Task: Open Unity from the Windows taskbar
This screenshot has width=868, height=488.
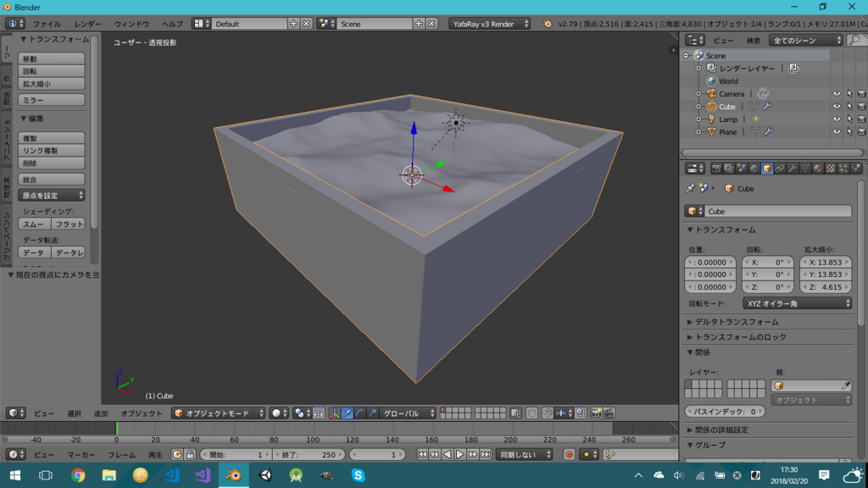Action: coord(265,474)
